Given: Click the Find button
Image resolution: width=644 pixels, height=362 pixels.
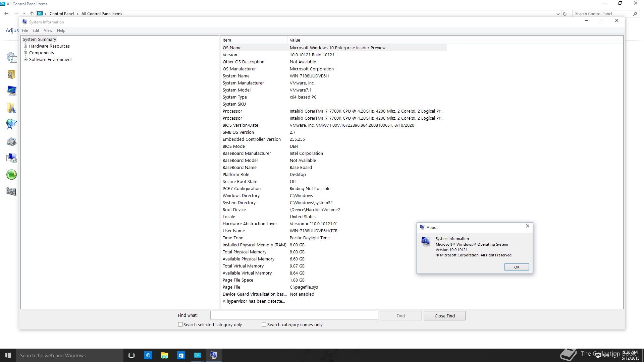Looking at the screenshot, I should pyautogui.click(x=400, y=316).
